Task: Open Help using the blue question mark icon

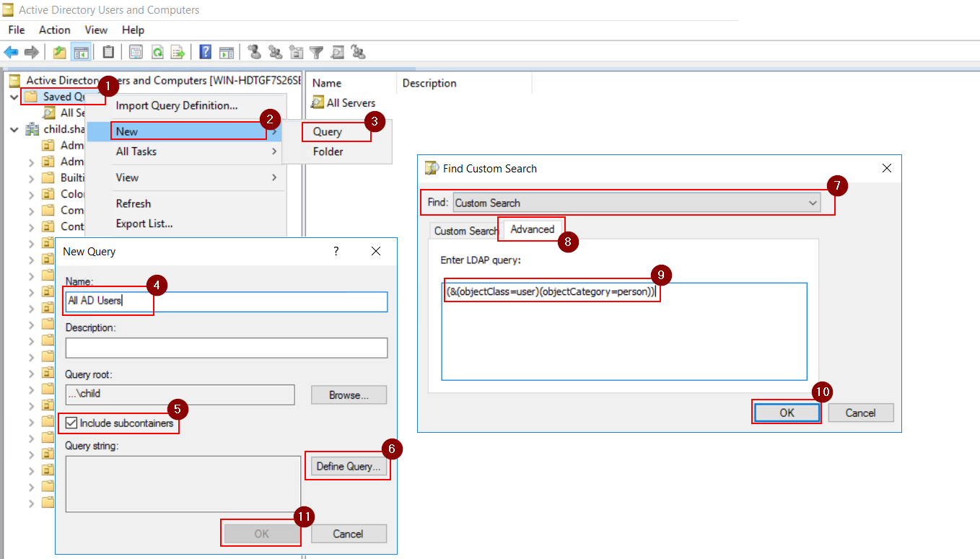Action: (207, 52)
